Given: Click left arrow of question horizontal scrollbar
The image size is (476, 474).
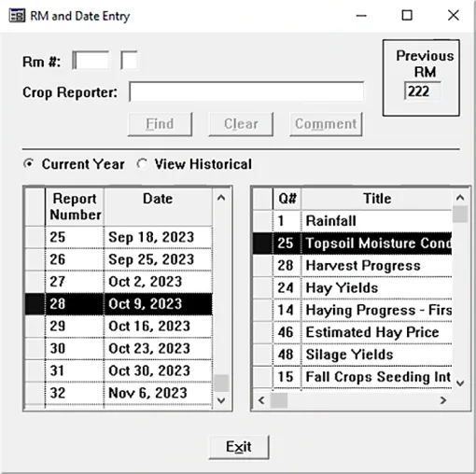Looking at the screenshot, I should (261, 400).
